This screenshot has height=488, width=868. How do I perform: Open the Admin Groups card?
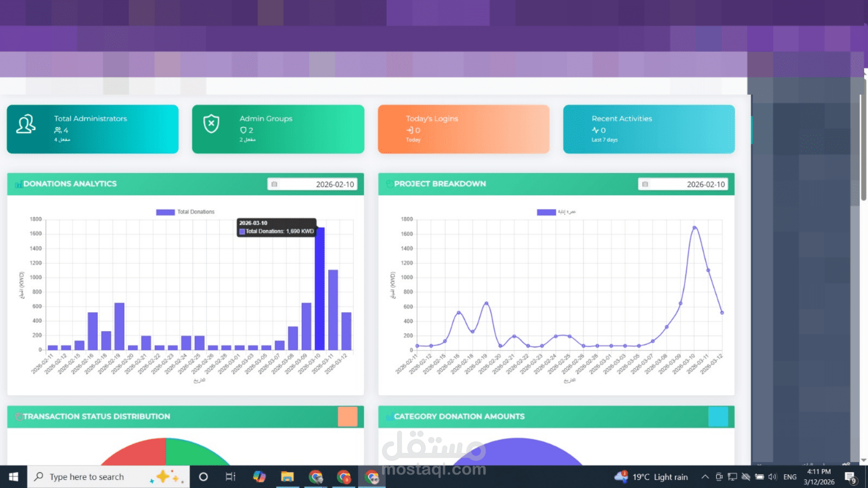(278, 129)
